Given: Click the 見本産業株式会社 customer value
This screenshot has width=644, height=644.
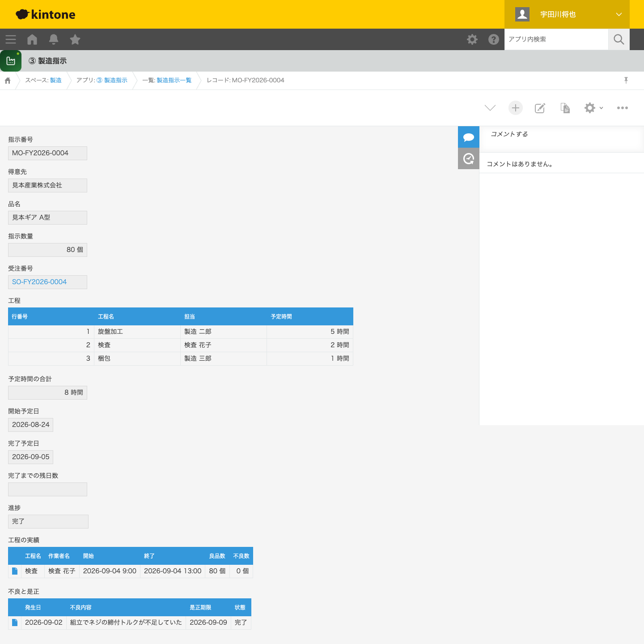Looking at the screenshot, I should click(x=47, y=185).
